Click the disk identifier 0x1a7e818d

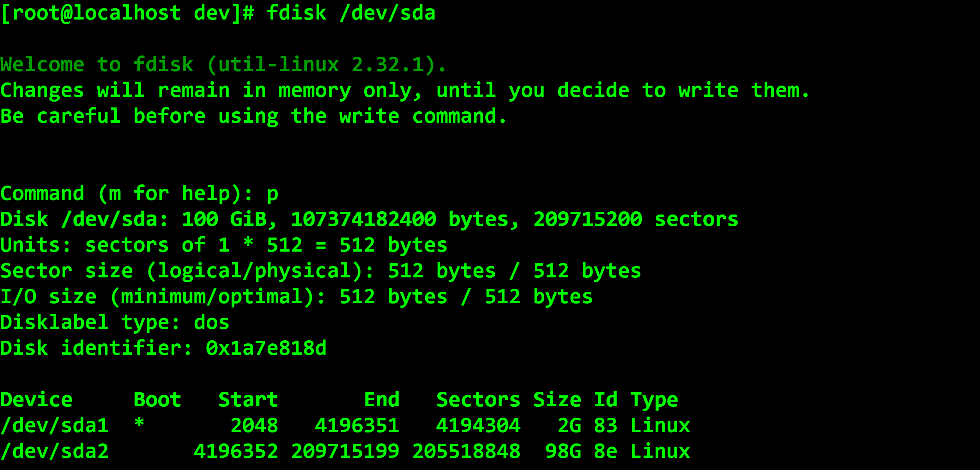pyautogui.click(x=266, y=348)
